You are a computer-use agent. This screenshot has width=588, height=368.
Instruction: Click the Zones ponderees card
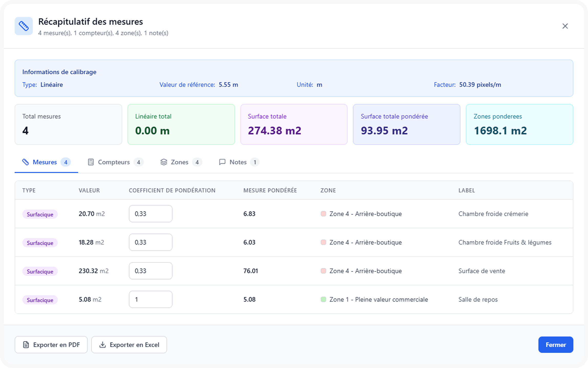point(519,124)
